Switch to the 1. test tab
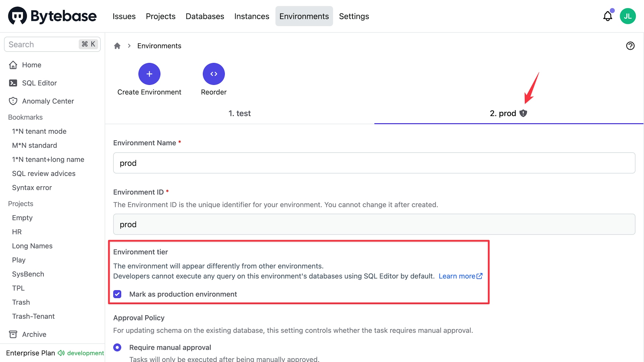Screen dimensions: 644x362 pyautogui.click(x=239, y=113)
